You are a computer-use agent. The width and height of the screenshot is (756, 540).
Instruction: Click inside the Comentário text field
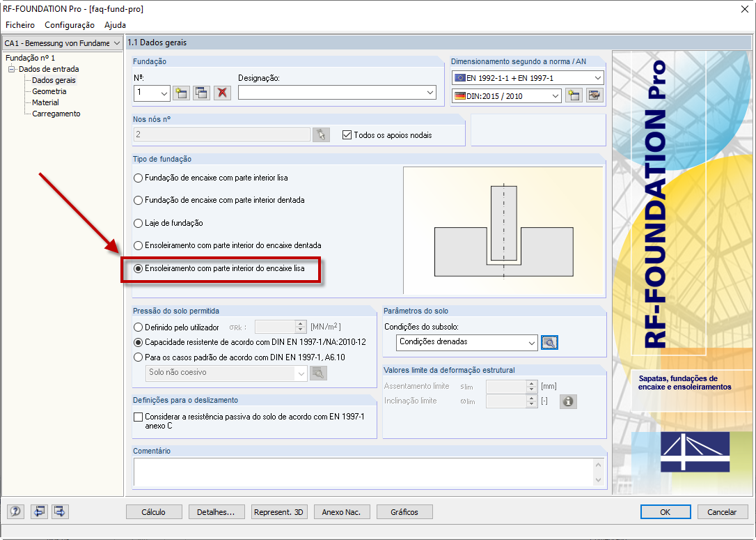[x=363, y=472]
